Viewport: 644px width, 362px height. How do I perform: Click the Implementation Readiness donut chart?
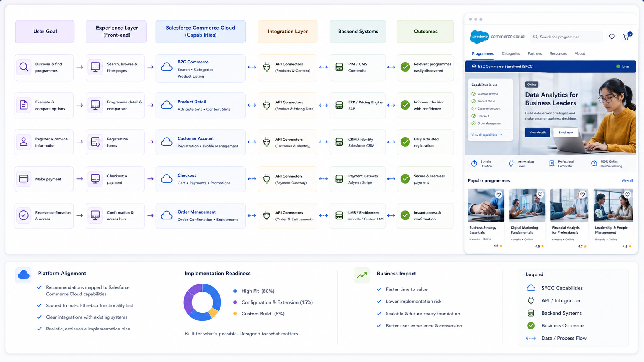pyautogui.click(x=202, y=302)
